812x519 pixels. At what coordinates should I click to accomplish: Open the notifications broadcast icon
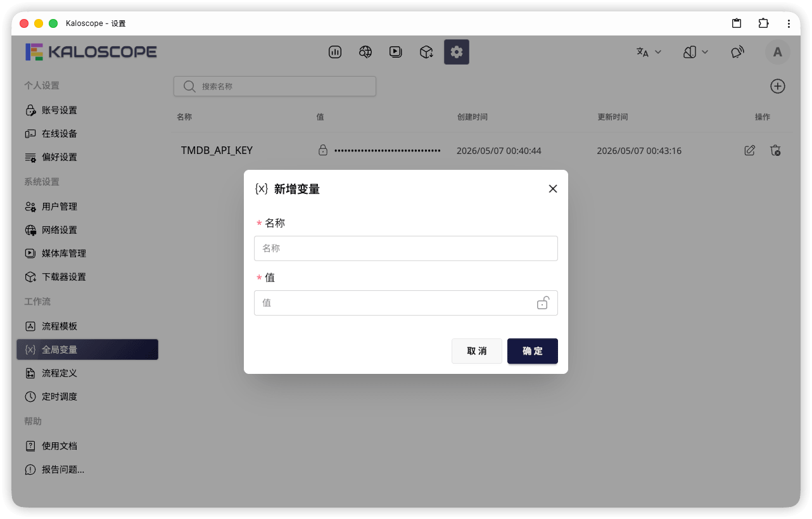[x=737, y=52]
